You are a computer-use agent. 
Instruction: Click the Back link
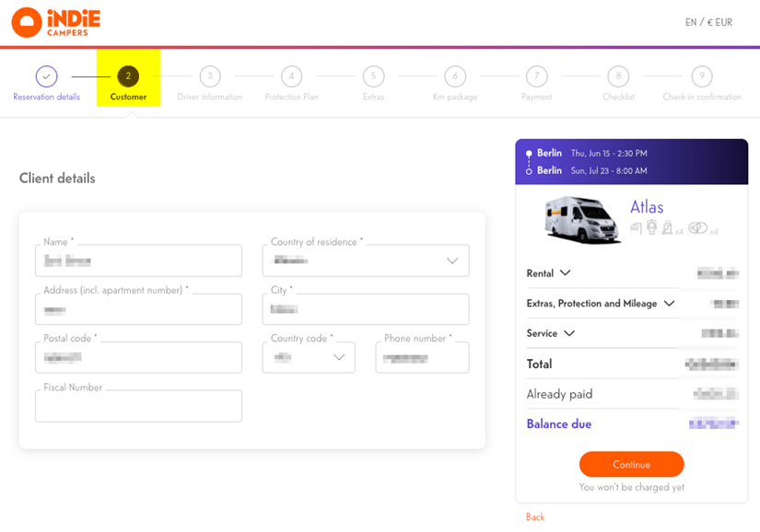click(x=535, y=517)
